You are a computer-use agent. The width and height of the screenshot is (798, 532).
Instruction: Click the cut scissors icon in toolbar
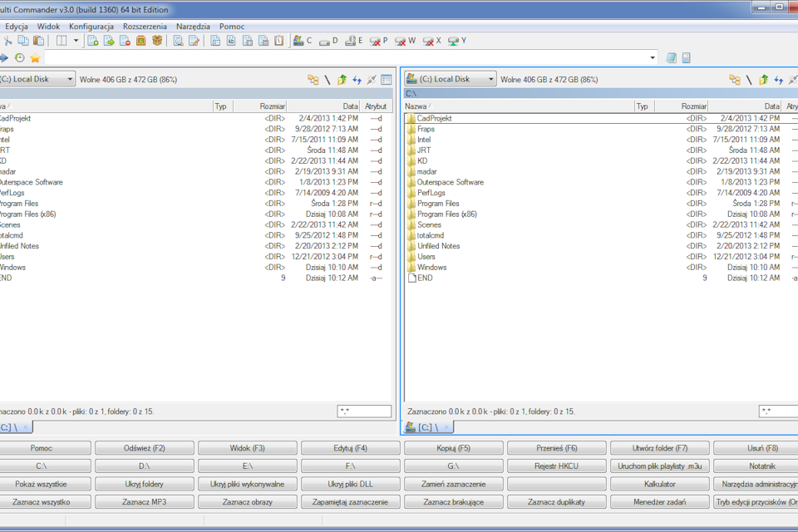tap(7, 40)
